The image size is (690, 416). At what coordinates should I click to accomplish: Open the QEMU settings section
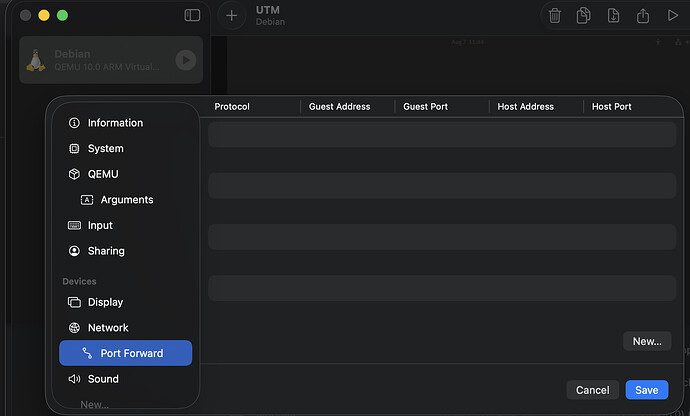(x=125, y=174)
